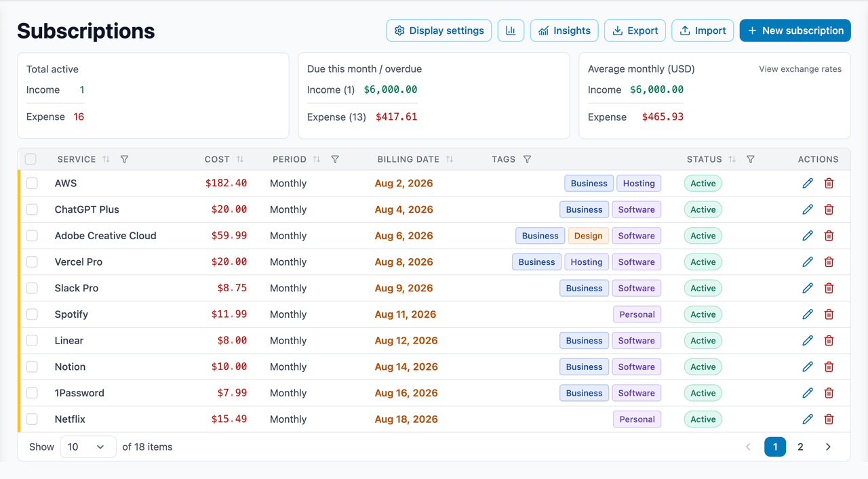
Task: Tick the Slack Pro row checkbox
Action: coord(32,288)
